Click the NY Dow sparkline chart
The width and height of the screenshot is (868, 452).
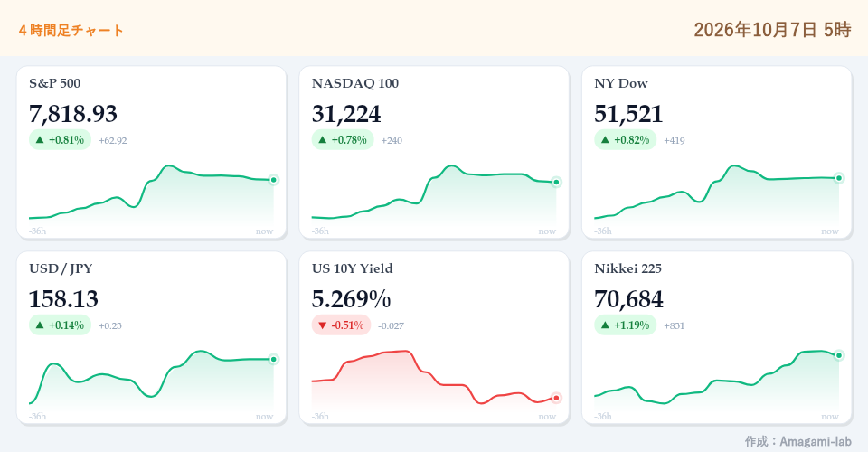coord(717,194)
